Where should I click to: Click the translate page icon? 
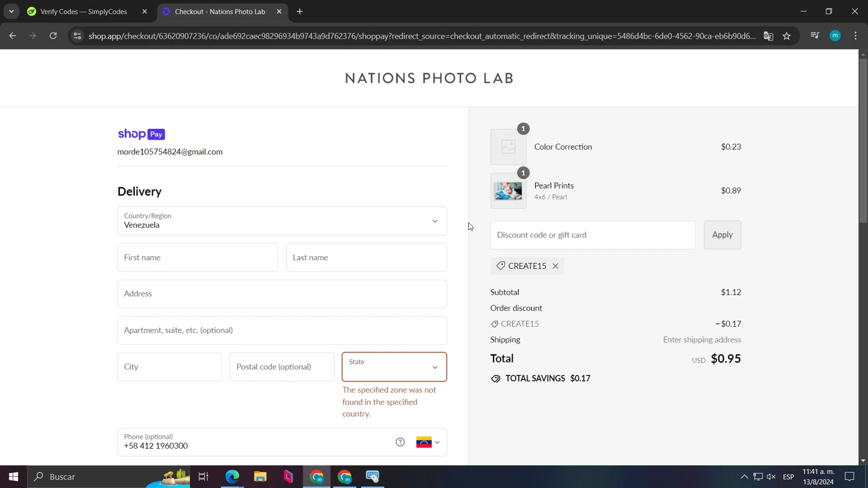[x=768, y=36]
